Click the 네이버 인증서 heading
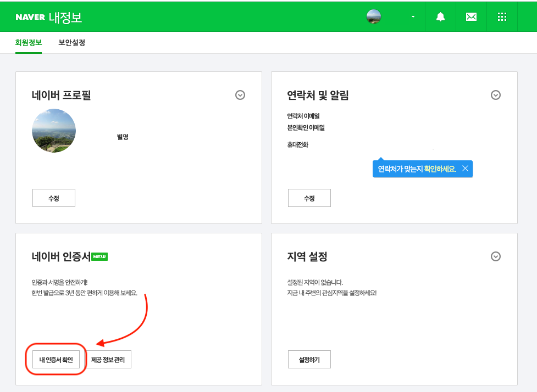This screenshot has height=392, width=537. pos(61,256)
